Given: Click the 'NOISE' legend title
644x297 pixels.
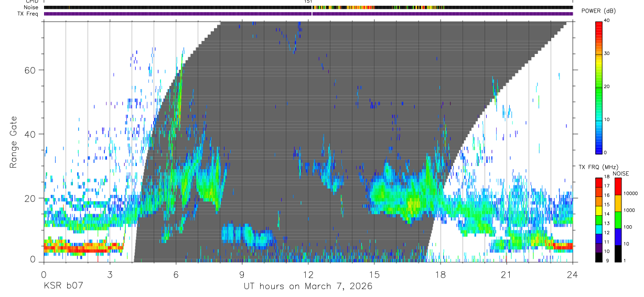Looking at the screenshot, I should [621, 173].
